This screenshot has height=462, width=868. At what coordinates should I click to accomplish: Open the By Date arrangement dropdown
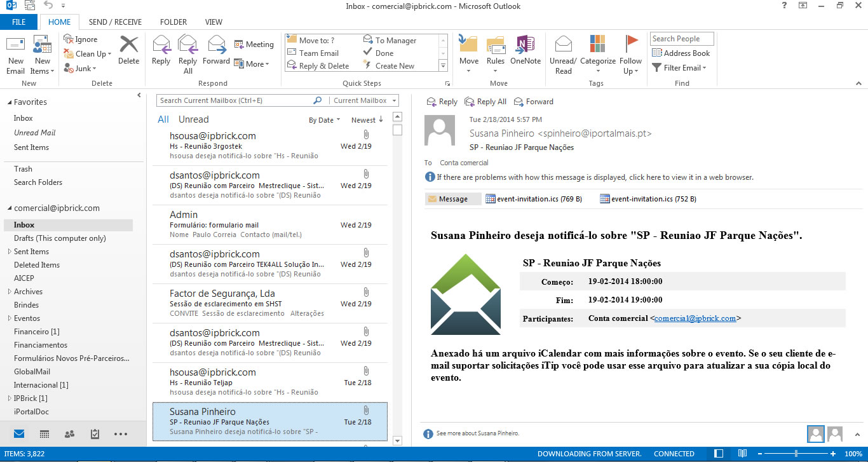(x=324, y=120)
